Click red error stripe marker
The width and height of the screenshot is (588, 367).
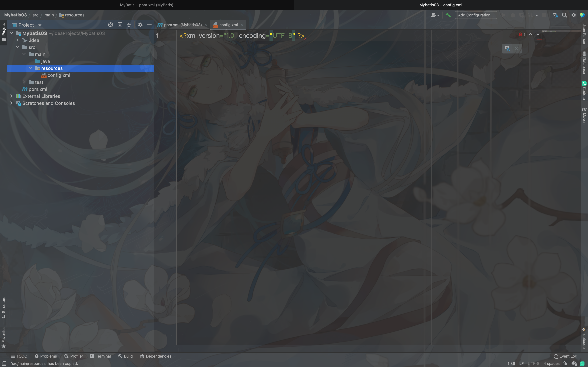pyautogui.click(x=540, y=39)
